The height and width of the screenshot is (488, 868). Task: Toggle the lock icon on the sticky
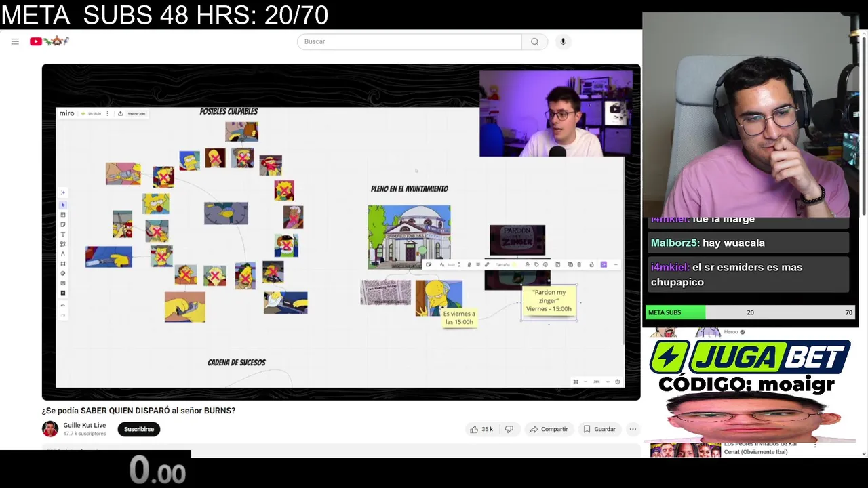(591, 264)
